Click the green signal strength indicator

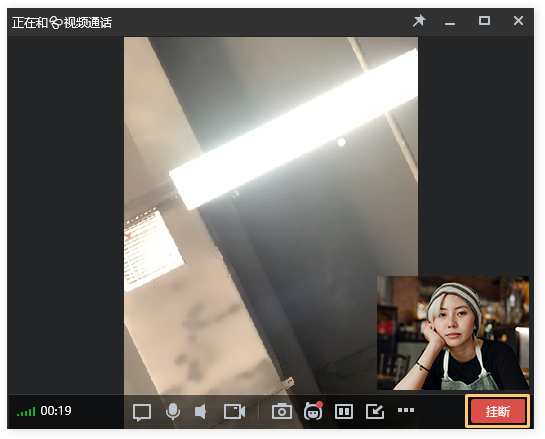tap(26, 412)
